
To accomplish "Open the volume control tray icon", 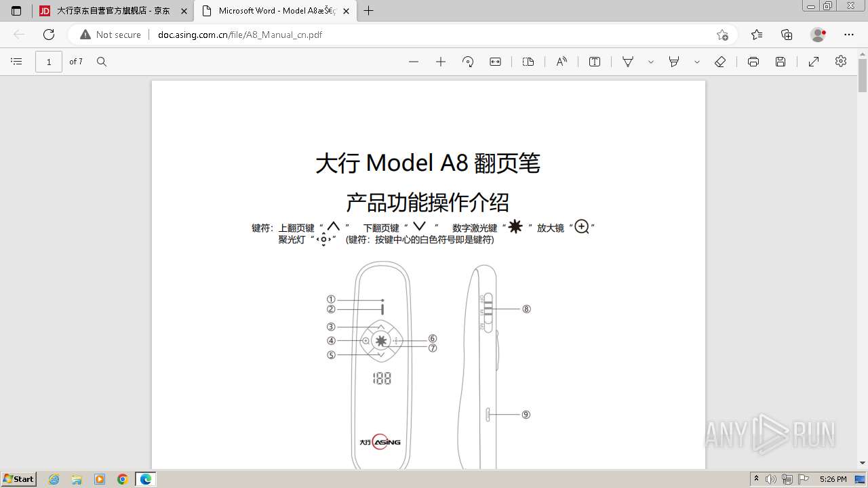I will click(x=771, y=479).
